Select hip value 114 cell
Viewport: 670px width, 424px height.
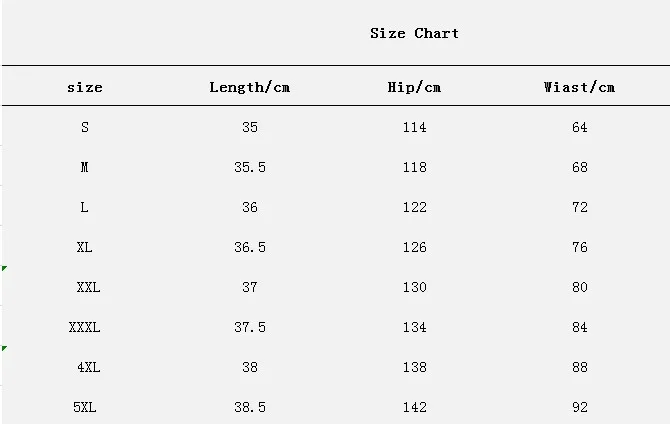pos(414,127)
